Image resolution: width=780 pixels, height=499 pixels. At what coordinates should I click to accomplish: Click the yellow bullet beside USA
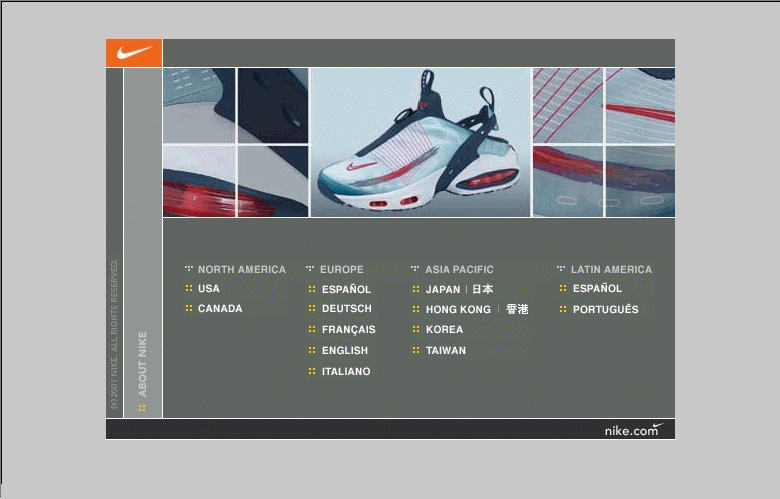pyautogui.click(x=189, y=288)
